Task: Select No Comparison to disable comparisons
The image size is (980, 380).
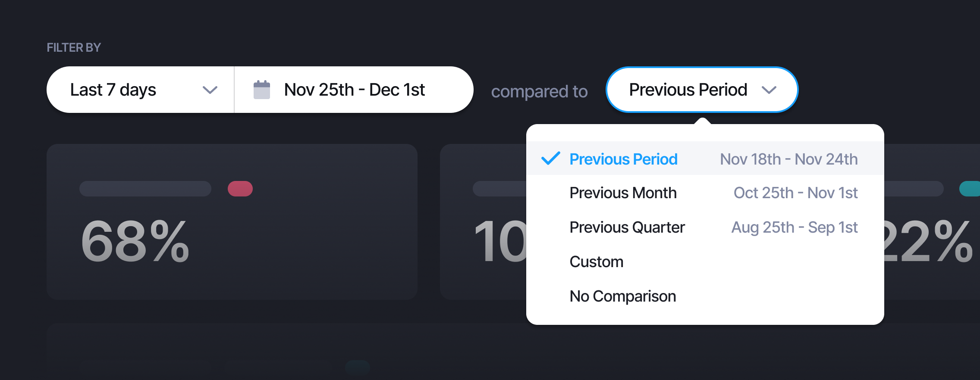Action: click(x=623, y=296)
